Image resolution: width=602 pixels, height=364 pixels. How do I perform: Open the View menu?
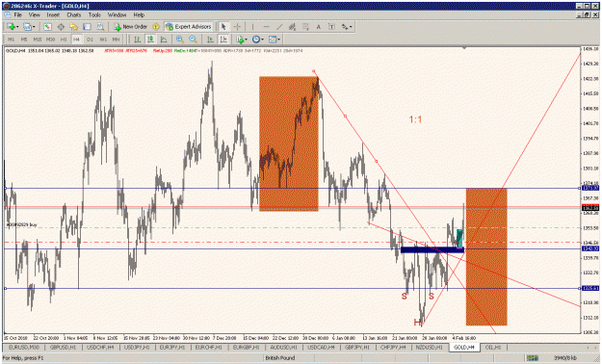pos(34,14)
